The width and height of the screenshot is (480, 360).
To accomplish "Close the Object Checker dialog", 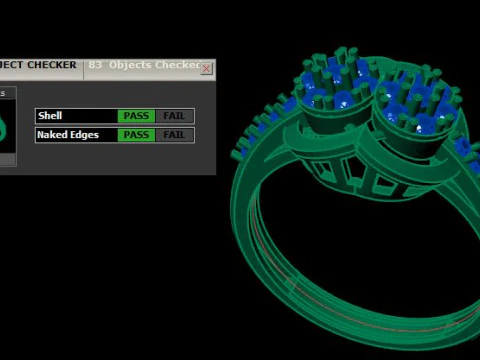I will click(206, 69).
